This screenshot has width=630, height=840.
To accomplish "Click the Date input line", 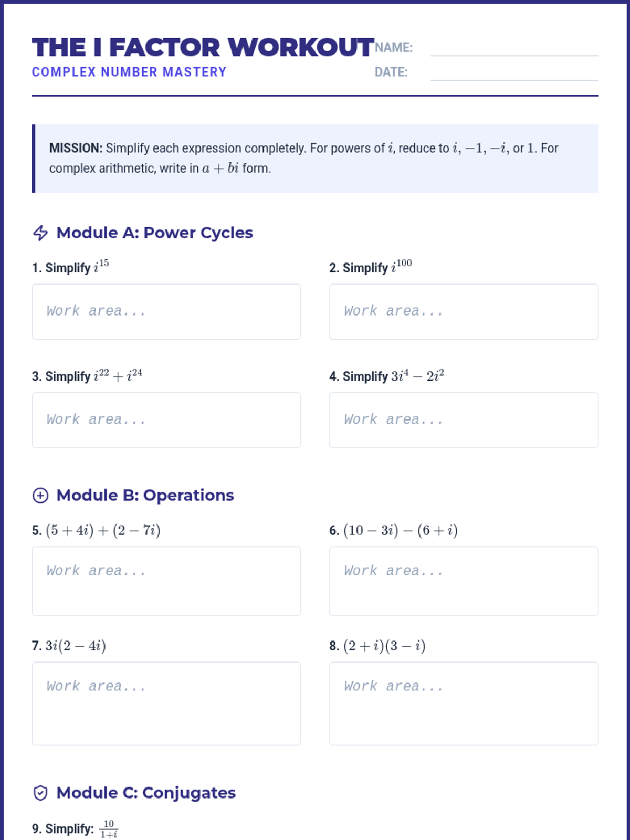I will click(514, 72).
